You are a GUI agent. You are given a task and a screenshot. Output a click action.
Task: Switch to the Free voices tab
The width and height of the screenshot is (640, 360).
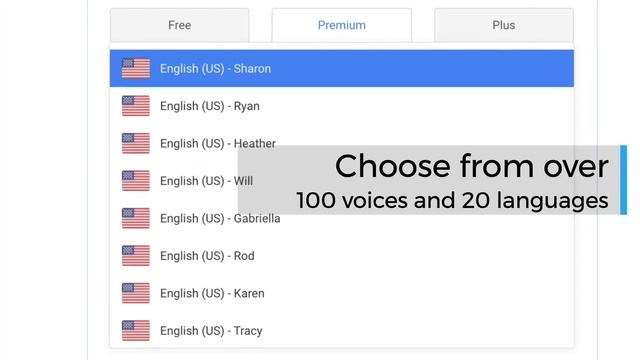[180, 25]
